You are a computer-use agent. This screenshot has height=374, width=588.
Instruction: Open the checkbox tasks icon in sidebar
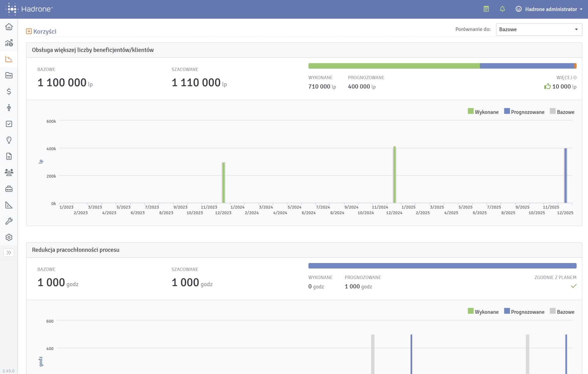pos(9,124)
